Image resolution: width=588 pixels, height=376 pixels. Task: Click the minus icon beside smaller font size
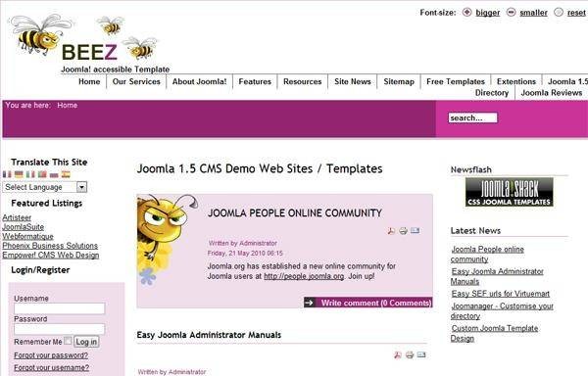point(512,12)
